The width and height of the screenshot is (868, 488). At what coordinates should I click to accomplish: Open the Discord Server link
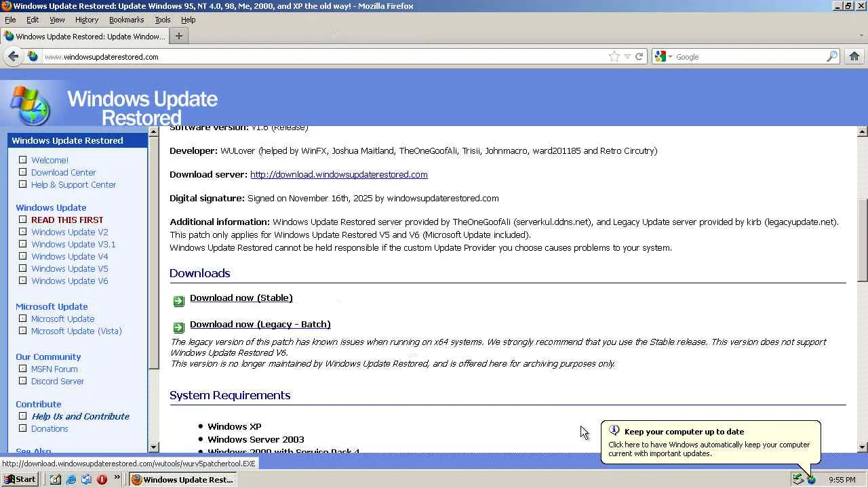coord(58,381)
